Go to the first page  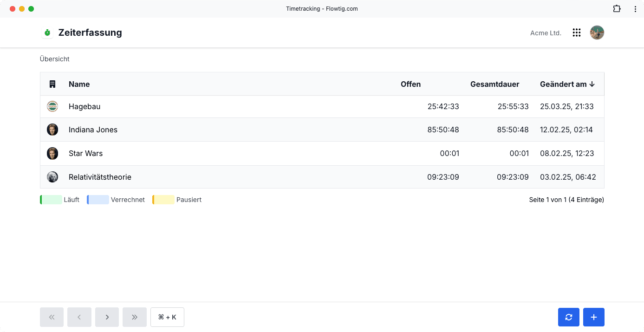[52, 317]
